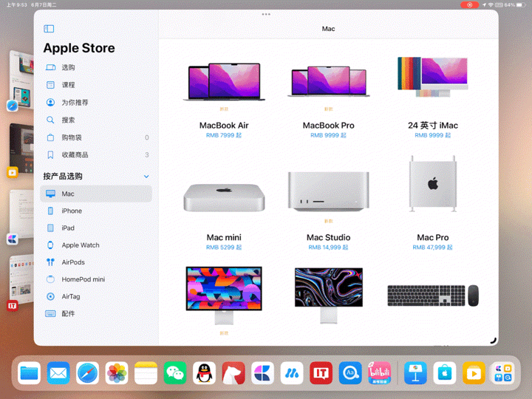Open the Magic Keyboard and Mouse image

coord(432,296)
